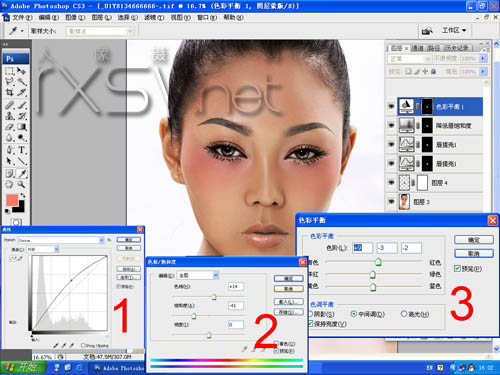
Task: Click the foreground color swatch
Action: pyautogui.click(x=12, y=200)
